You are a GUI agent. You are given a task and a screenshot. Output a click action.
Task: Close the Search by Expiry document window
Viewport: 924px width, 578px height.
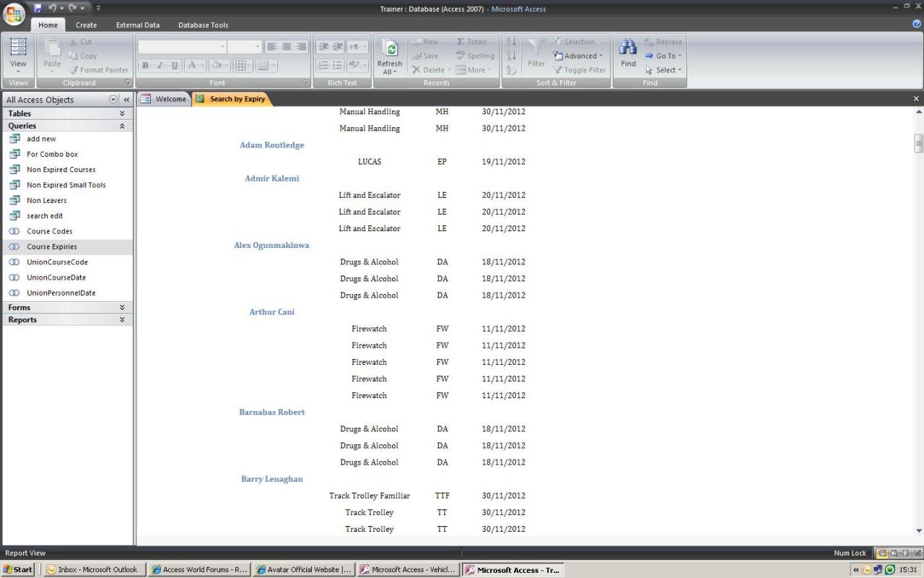click(916, 99)
